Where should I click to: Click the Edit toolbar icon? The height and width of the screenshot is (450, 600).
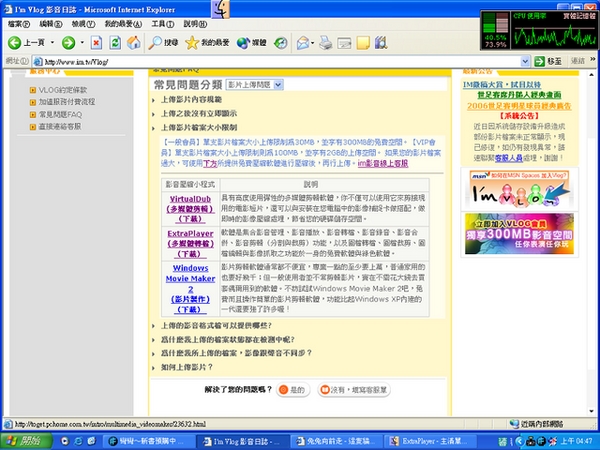344,43
